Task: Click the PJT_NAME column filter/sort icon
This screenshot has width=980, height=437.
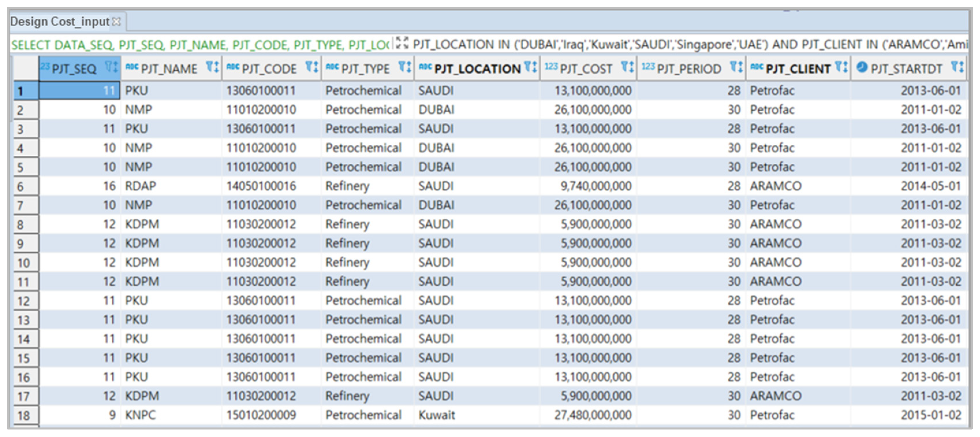Action: pyautogui.click(x=212, y=67)
